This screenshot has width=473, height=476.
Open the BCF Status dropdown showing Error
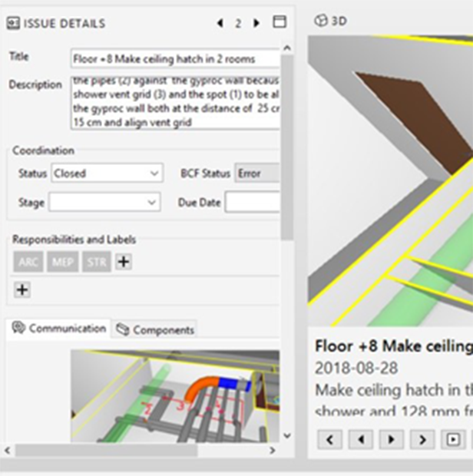pos(257,174)
